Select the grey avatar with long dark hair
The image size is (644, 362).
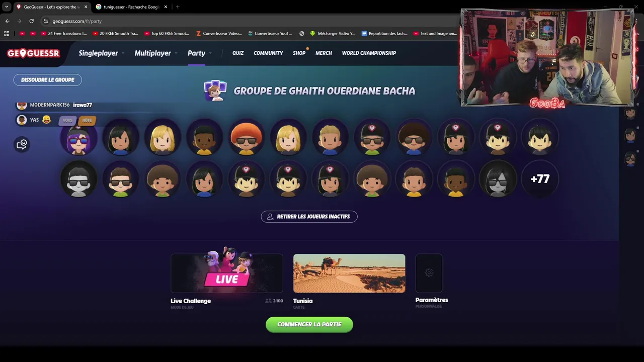tap(498, 179)
